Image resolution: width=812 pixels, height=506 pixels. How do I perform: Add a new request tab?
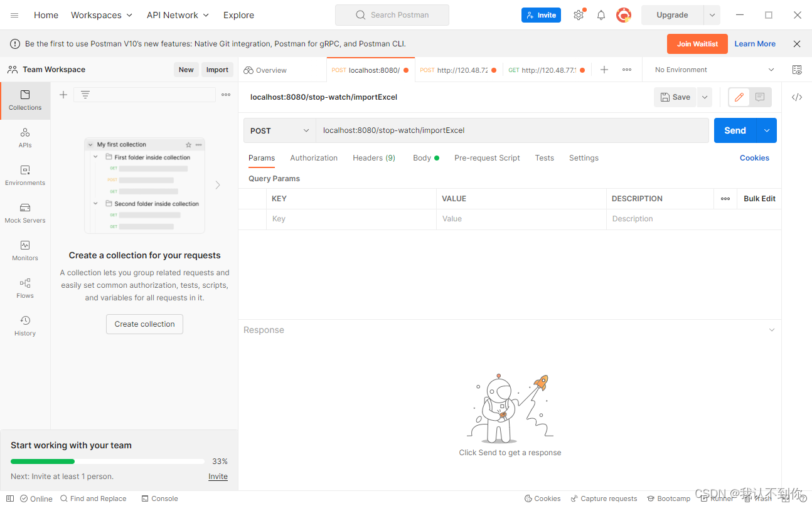(604, 70)
